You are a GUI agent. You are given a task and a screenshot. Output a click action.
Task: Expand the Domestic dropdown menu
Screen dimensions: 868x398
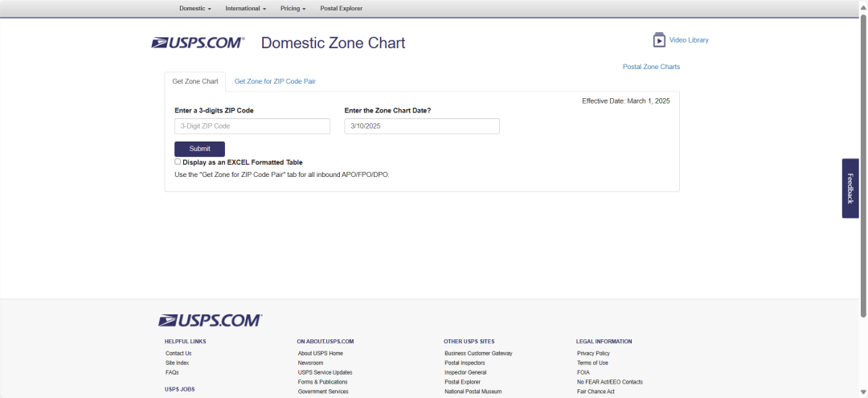194,8
